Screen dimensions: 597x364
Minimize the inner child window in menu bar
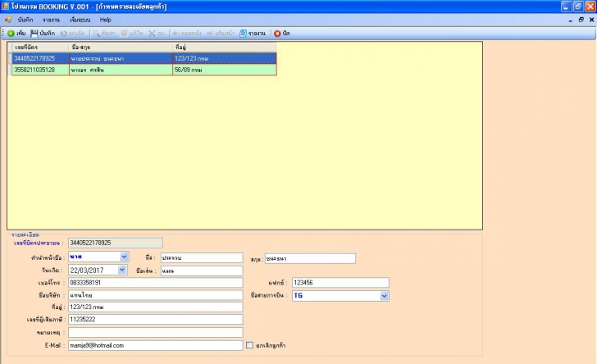[571, 20]
